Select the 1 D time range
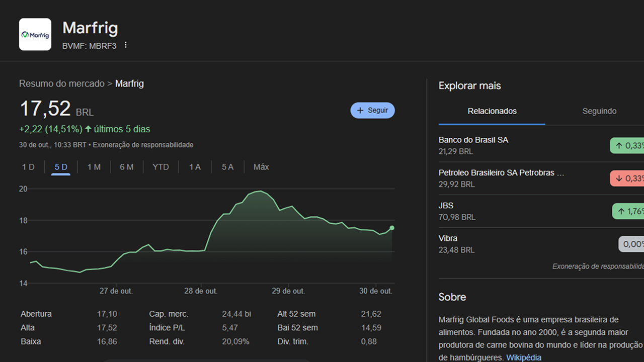 tap(28, 167)
